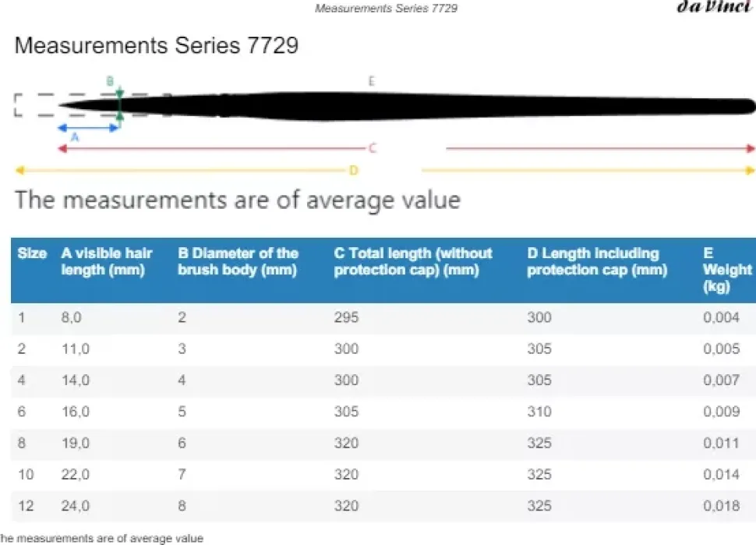
Task: Click the yellow D length label
Action: click(x=353, y=170)
